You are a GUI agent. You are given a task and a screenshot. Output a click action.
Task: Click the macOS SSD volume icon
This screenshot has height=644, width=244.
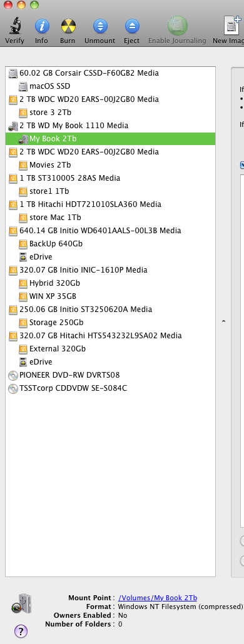tap(23, 86)
